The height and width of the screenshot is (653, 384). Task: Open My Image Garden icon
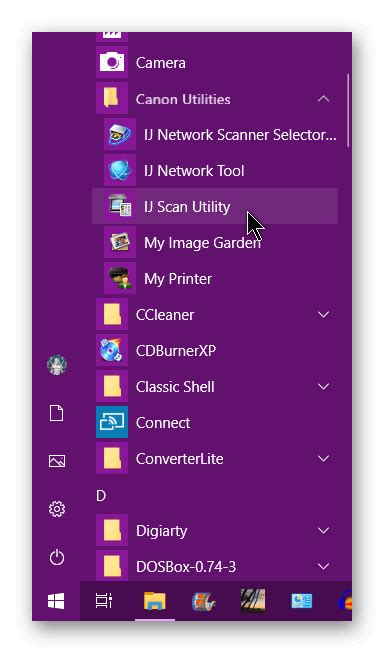(120, 243)
